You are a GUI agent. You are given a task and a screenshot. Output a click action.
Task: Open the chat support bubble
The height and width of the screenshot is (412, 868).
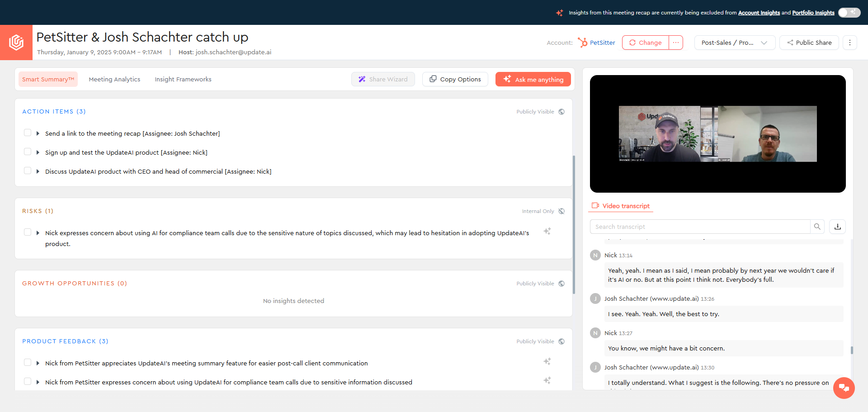(844, 388)
